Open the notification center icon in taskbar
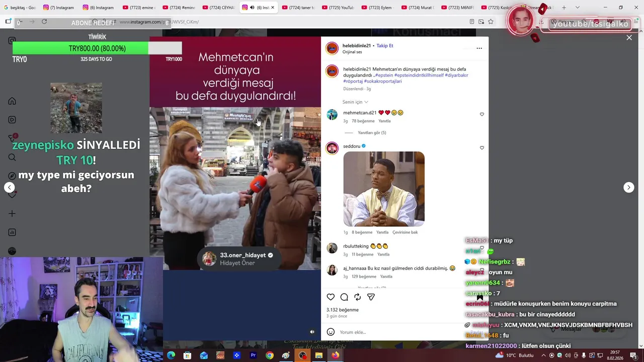The width and height of the screenshot is (644, 362). pyautogui.click(x=633, y=355)
